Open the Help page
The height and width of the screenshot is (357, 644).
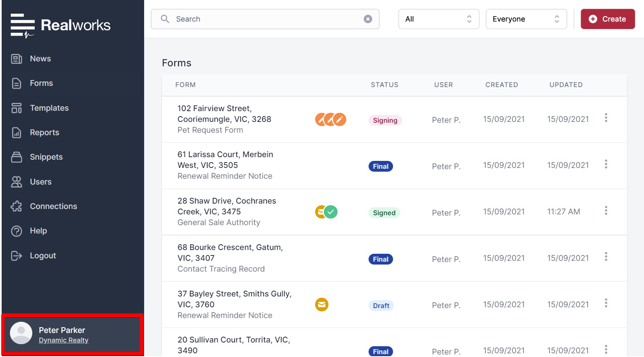click(x=39, y=231)
